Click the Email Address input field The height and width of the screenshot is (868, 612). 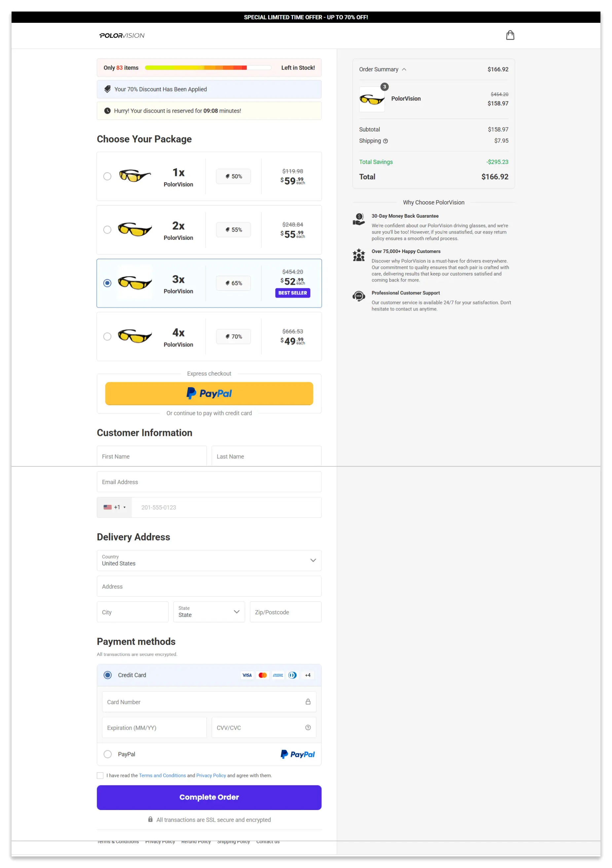pos(209,482)
